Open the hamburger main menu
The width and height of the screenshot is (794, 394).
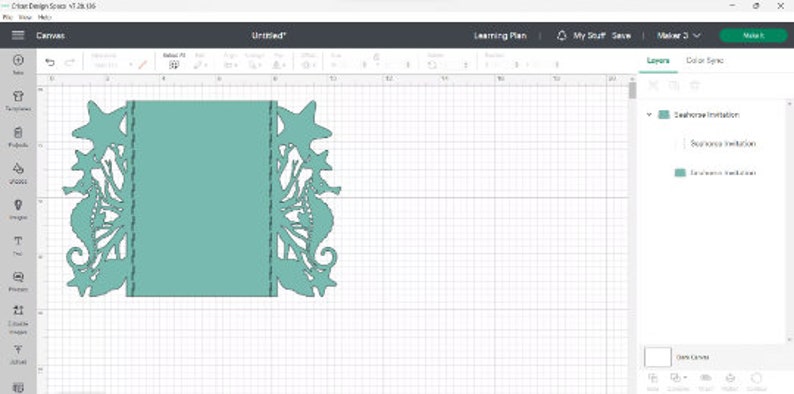point(18,35)
